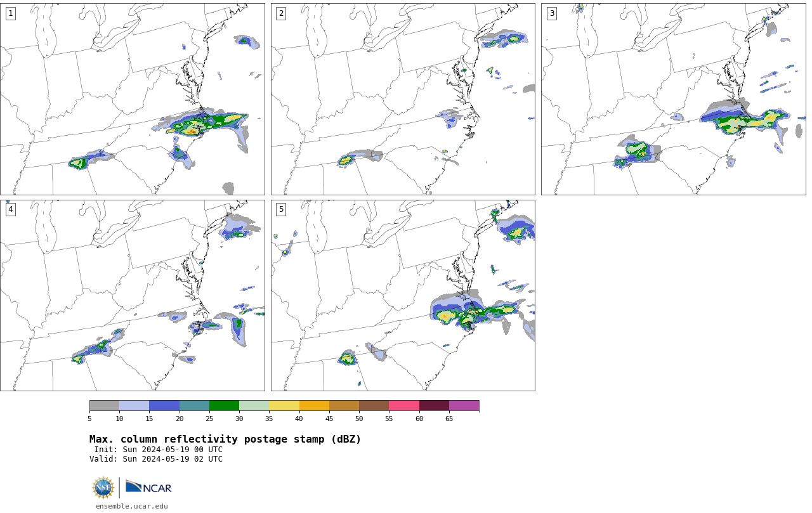Viewport: 812px width, 513px height.
Task: Click the purple 65+ dBZ swatch
Action: (x=464, y=406)
